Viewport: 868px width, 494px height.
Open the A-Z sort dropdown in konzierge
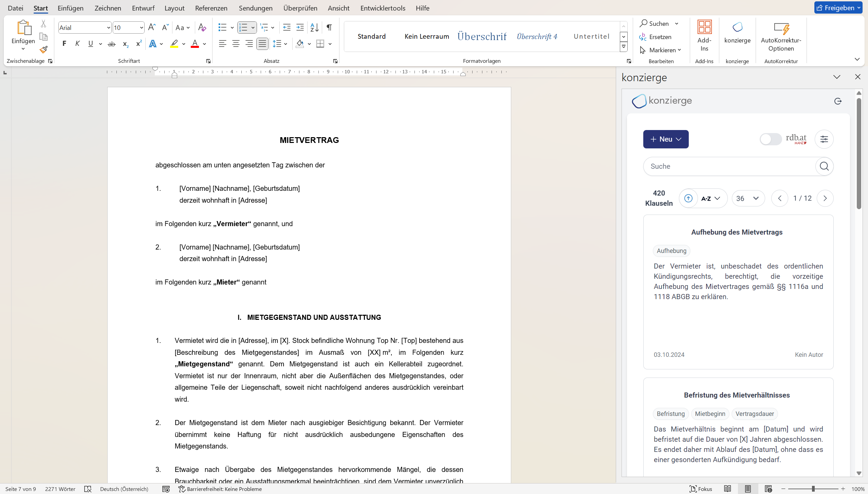(x=711, y=198)
